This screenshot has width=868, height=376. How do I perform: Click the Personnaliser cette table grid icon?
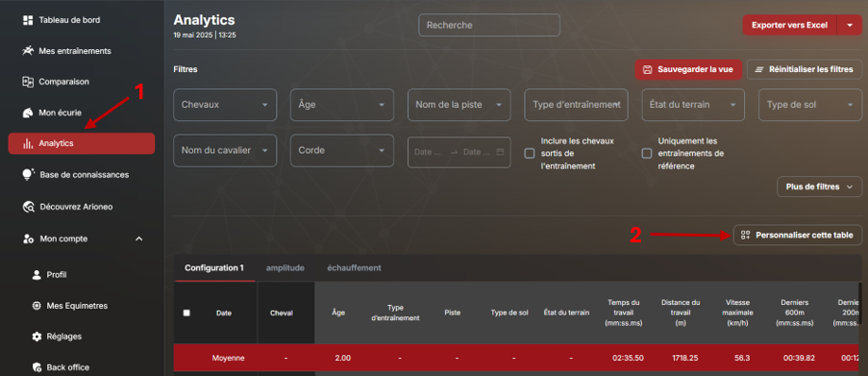(745, 235)
